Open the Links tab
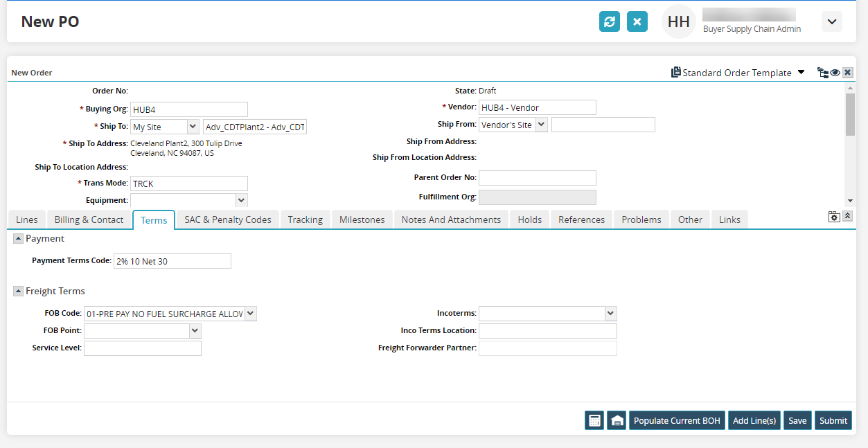The height and width of the screenshot is (448, 868). coord(729,219)
